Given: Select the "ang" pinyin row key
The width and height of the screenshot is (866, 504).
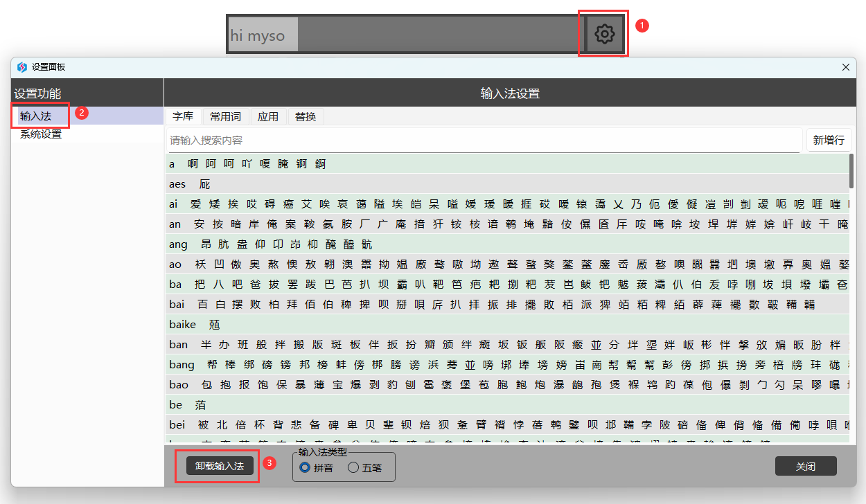Looking at the screenshot, I should tap(178, 244).
